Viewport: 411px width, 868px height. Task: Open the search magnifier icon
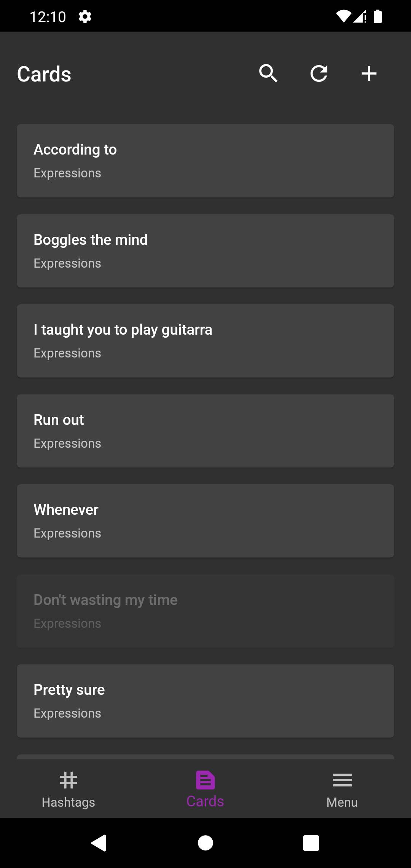pos(268,73)
